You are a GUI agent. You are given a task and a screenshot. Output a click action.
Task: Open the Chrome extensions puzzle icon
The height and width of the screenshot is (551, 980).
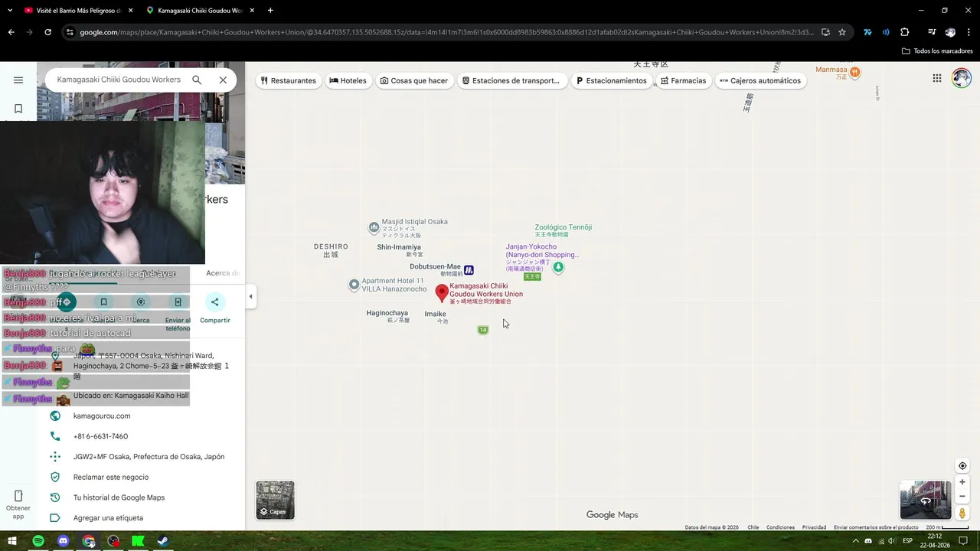pyautogui.click(x=904, y=32)
